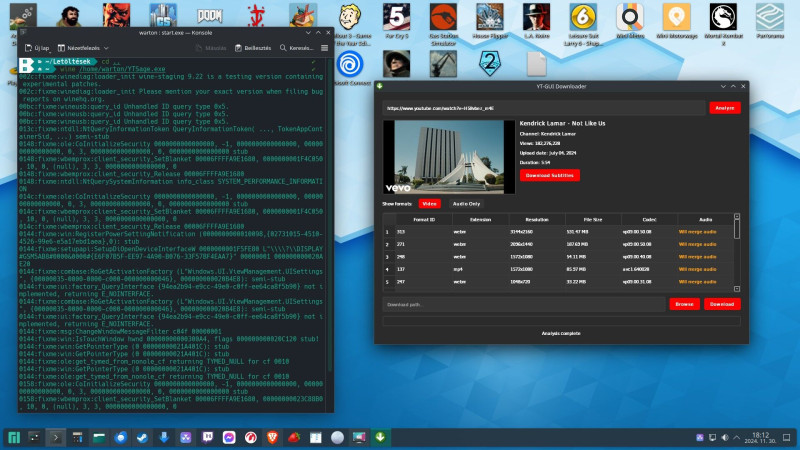Sort by Format ID column header
Screen dimensions: 800x450
tap(424, 219)
